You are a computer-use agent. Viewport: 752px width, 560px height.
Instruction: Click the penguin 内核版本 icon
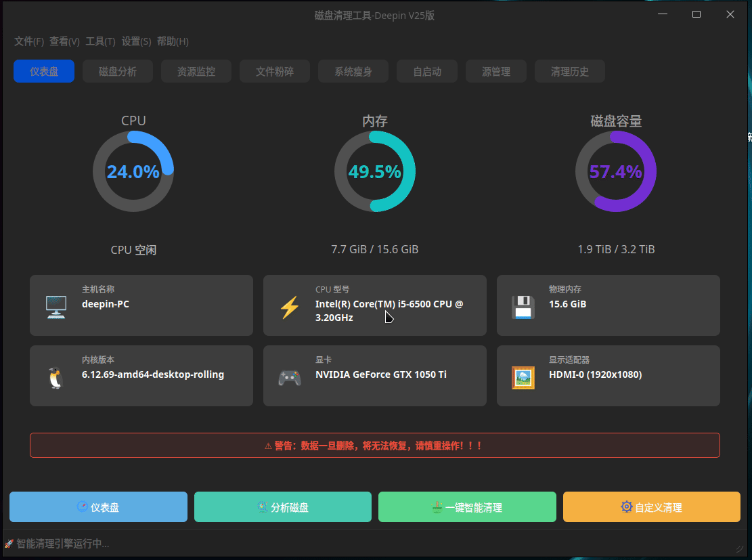click(56, 378)
